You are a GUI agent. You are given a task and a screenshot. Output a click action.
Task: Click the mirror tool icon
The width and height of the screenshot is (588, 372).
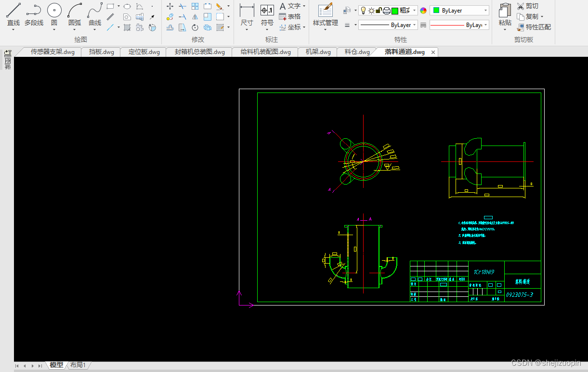pos(195,17)
